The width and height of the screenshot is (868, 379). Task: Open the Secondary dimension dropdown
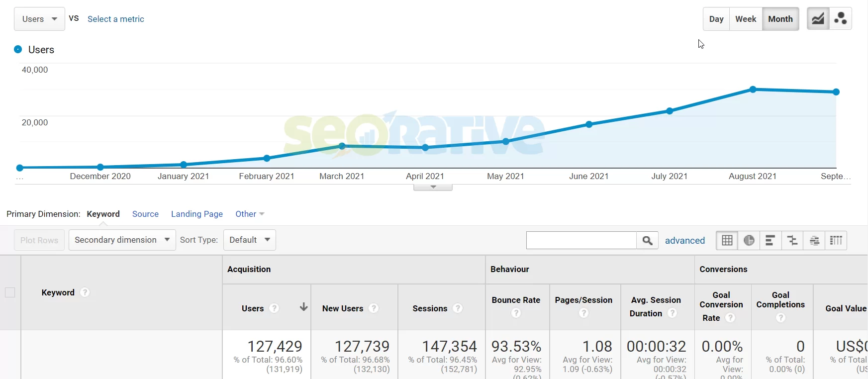tap(122, 240)
